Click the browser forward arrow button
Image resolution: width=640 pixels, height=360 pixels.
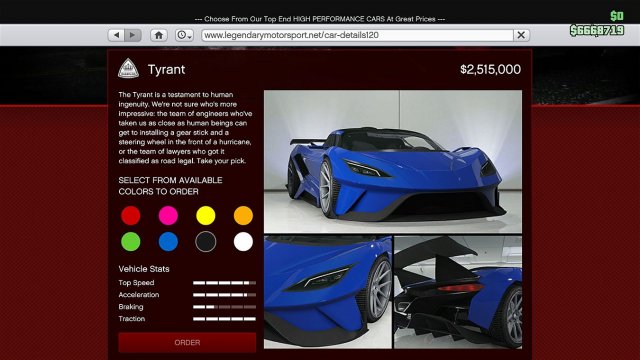[133, 35]
